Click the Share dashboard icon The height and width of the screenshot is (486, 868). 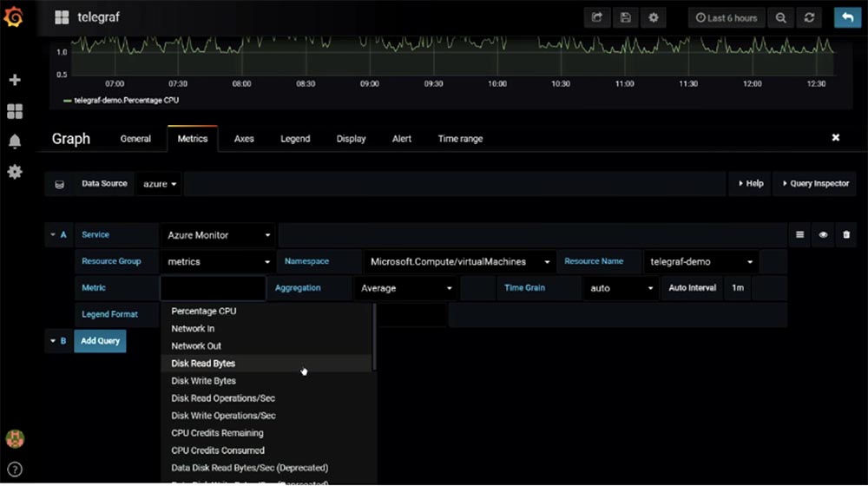pos(597,17)
